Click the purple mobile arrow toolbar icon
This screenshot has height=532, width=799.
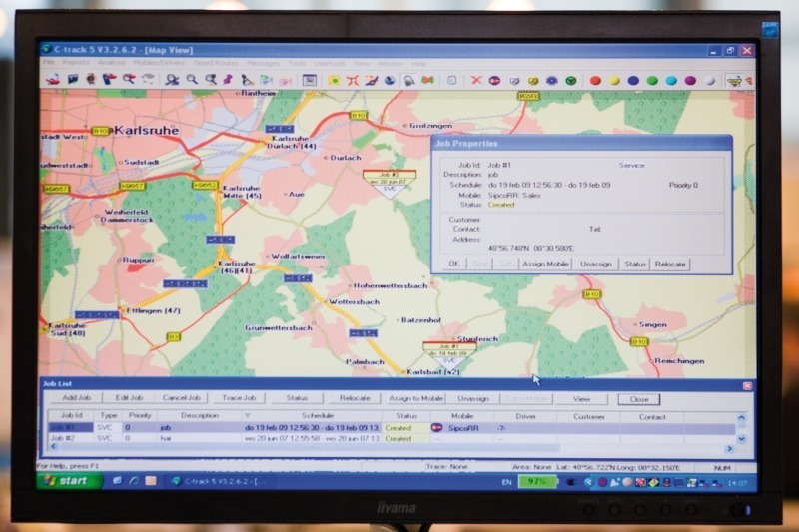tap(494, 81)
